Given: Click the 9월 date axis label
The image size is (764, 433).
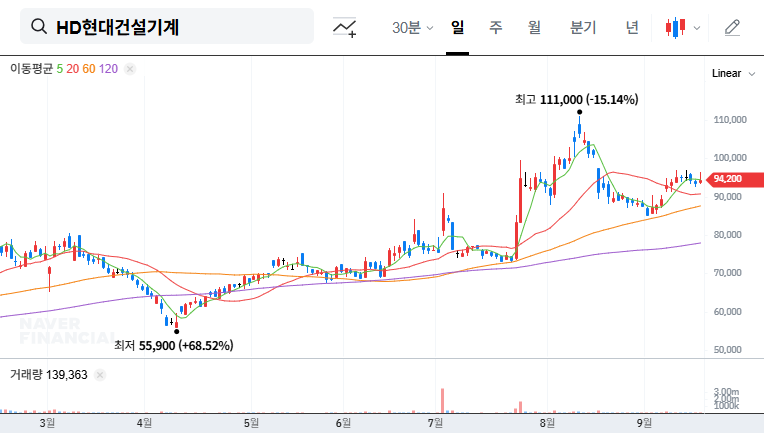Looking at the screenshot, I should 644,423.
